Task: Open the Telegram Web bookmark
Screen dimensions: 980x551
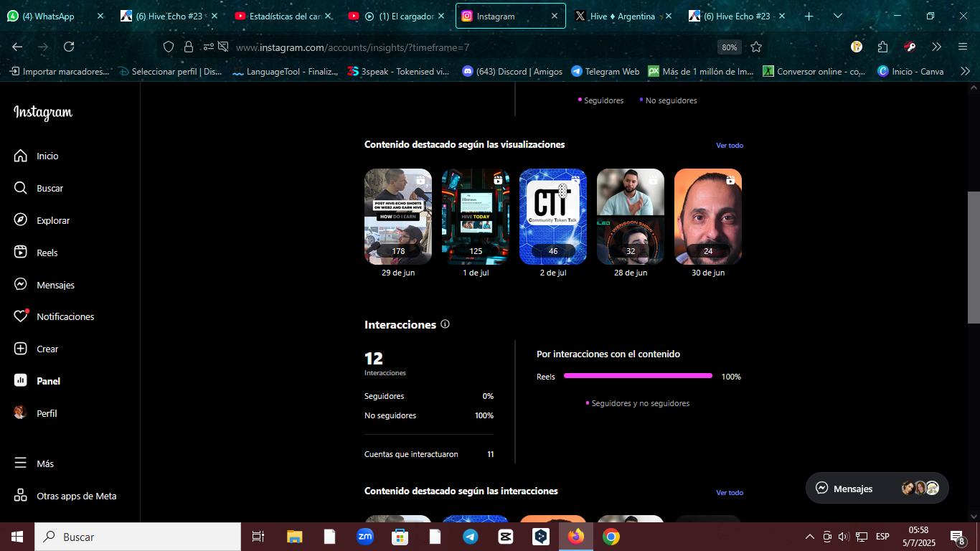Action: [x=606, y=71]
